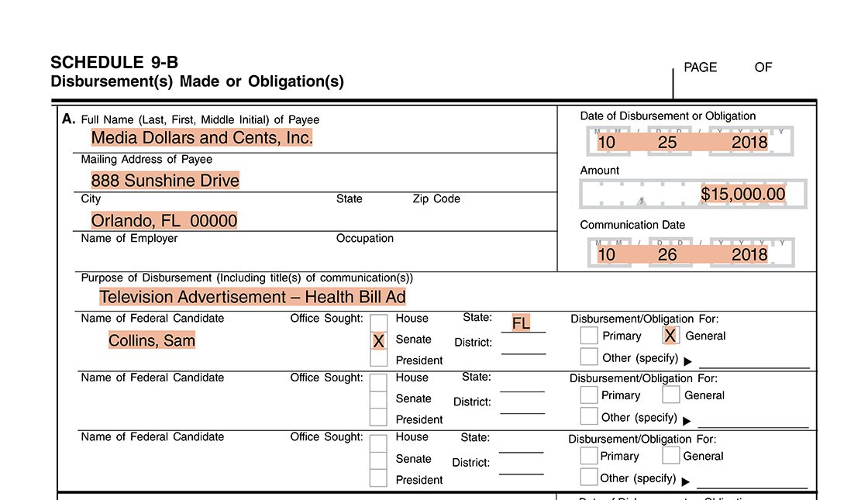Tick the House checkbox for Collins, Sam
Image resolution: width=868 pixels, height=500 pixels.
pos(378,320)
